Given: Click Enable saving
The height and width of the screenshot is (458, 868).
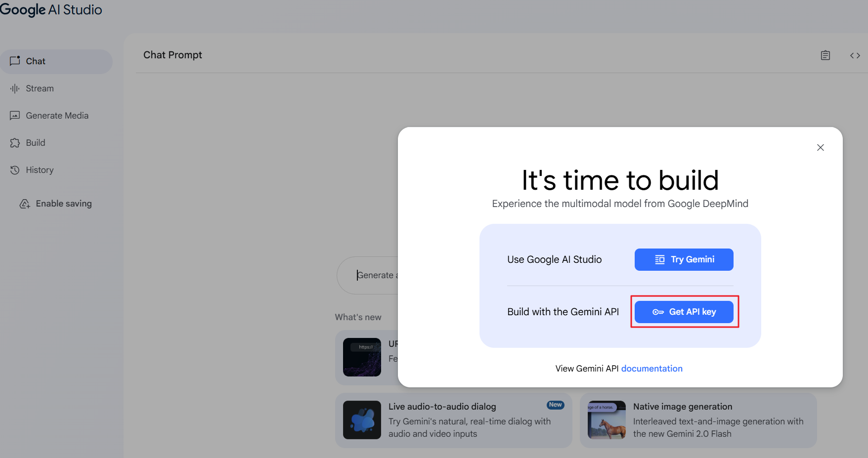Looking at the screenshot, I should [x=56, y=204].
